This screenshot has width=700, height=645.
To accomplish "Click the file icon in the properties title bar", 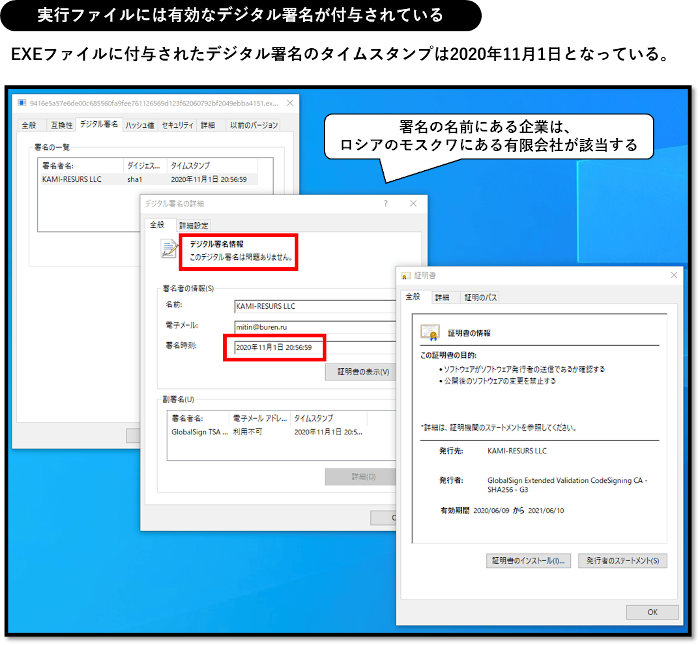I will point(21,103).
